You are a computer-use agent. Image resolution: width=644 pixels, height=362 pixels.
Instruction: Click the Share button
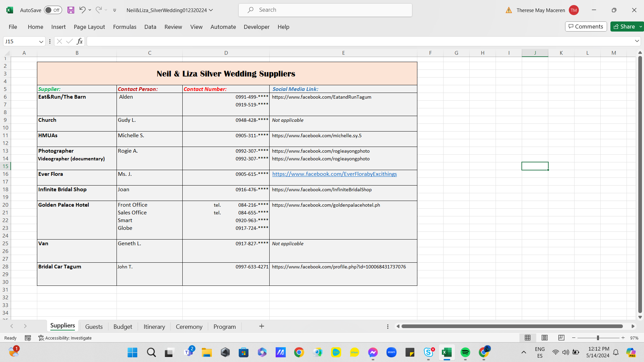[624, 27]
